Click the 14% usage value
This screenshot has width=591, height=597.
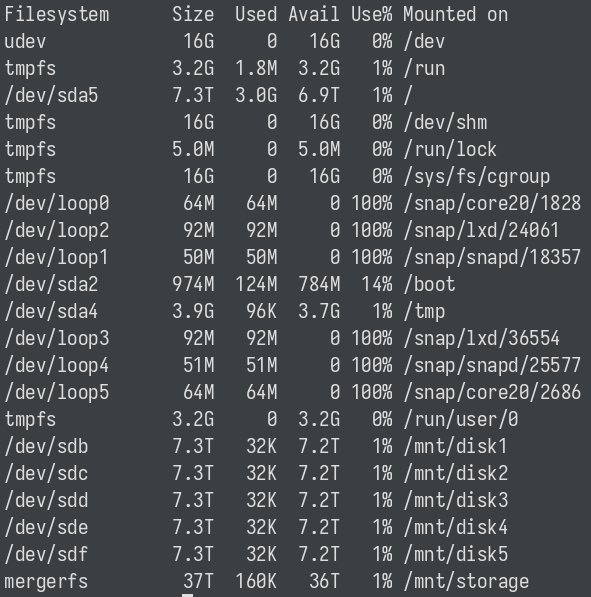click(x=377, y=284)
